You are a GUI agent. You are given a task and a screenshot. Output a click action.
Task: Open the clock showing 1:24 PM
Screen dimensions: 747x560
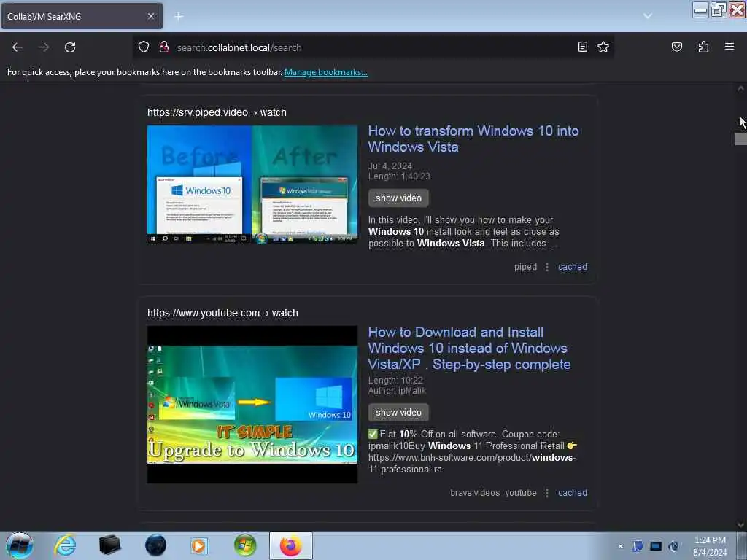click(710, 546)
